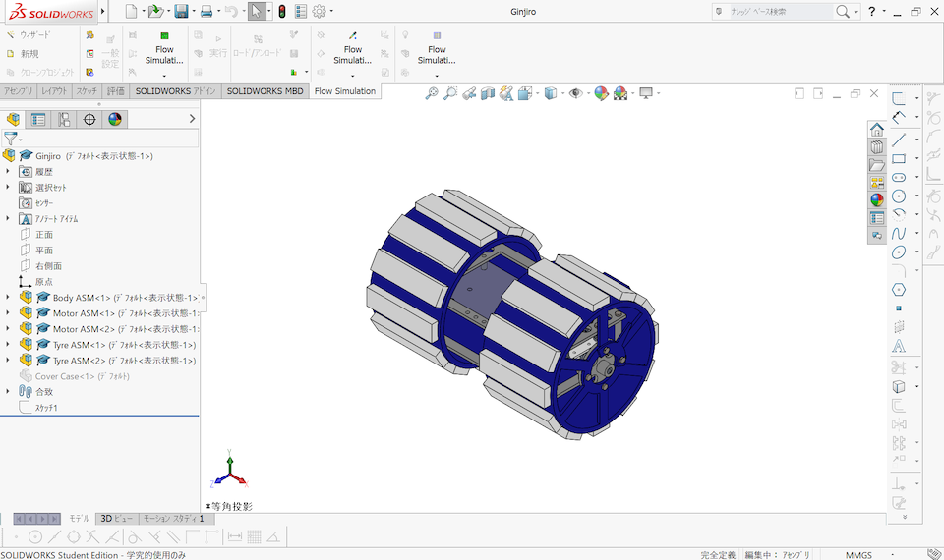Switch to the レイアウト tab
The image size is (944, 560).
[54, 90]
